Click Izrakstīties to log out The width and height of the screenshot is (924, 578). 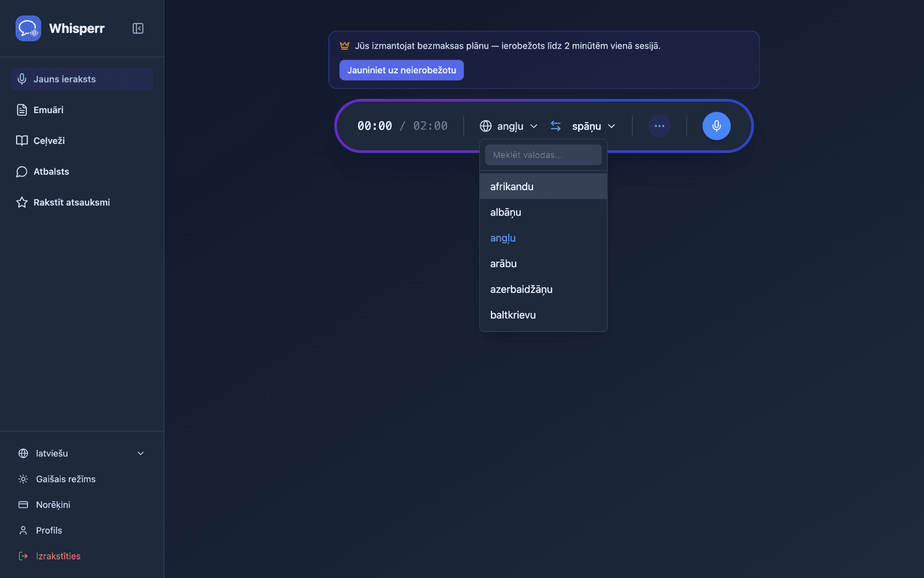[81, 556]
